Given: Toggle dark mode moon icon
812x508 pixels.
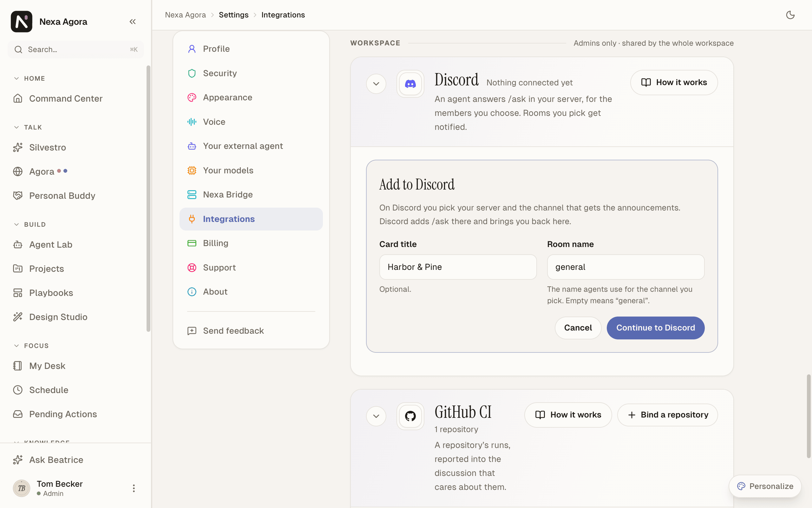Looking at the screenshot, I should 790,15.
